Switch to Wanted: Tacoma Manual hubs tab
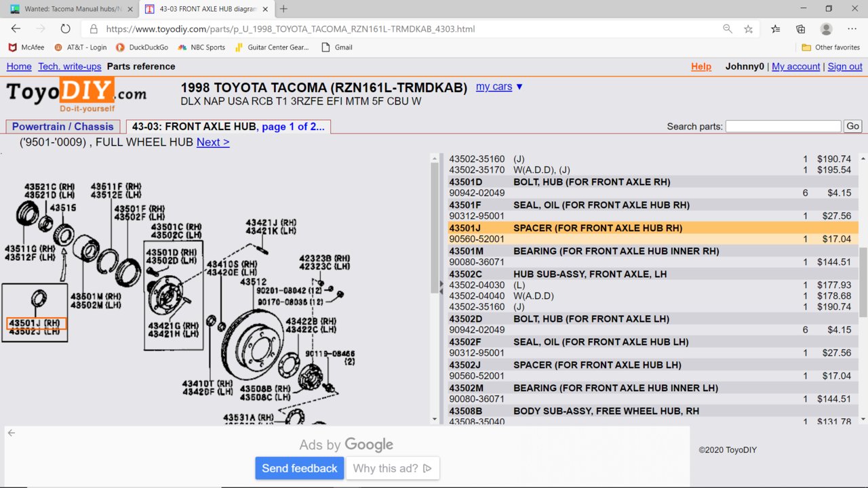This screenshot has width=868, height=488. point(71,9)
